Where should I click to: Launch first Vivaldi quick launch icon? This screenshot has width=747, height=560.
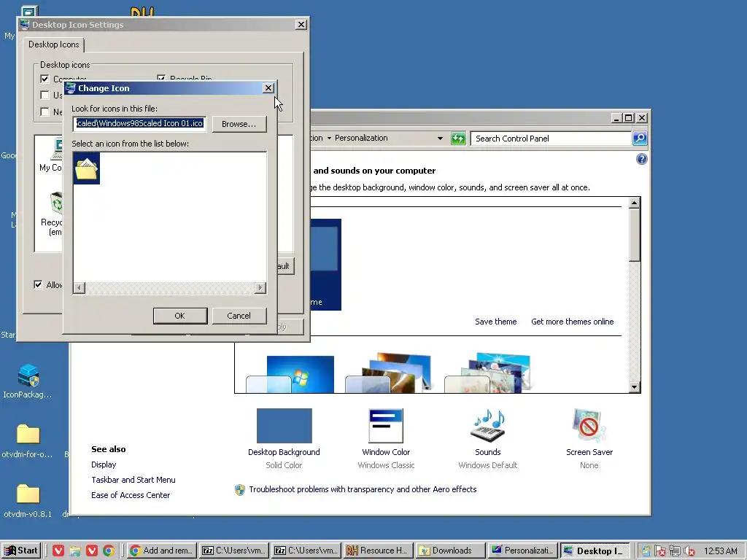click(58, 551)
